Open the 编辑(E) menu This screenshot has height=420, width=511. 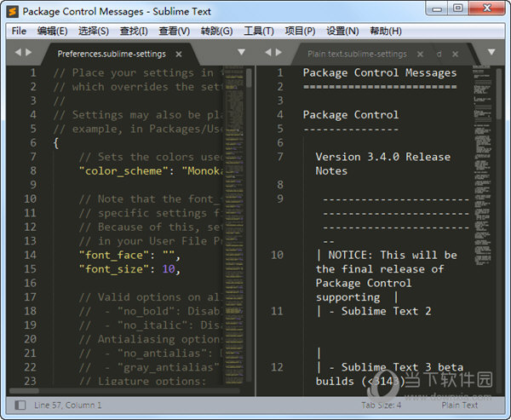(x=52, y=31)
